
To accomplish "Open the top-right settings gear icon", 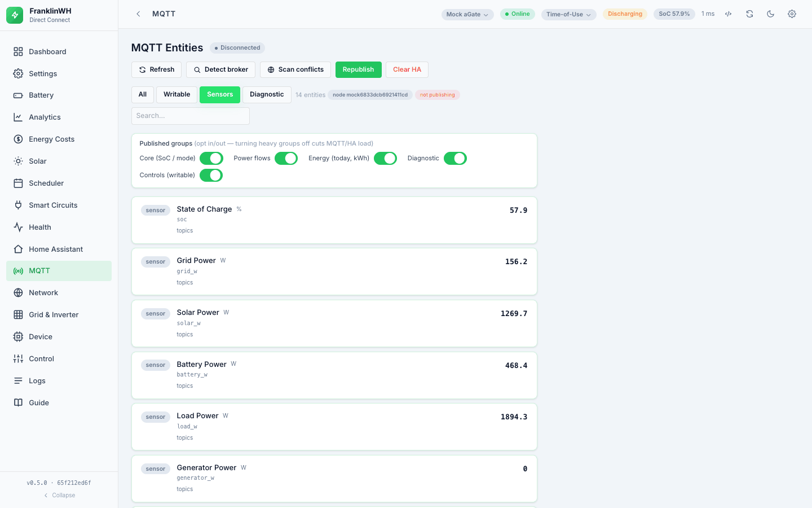I will click(x=792, y=14).
